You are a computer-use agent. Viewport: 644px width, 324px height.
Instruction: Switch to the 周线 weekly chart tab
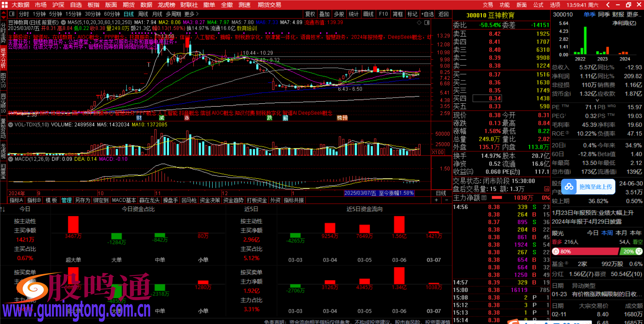(x=143, y=14)
